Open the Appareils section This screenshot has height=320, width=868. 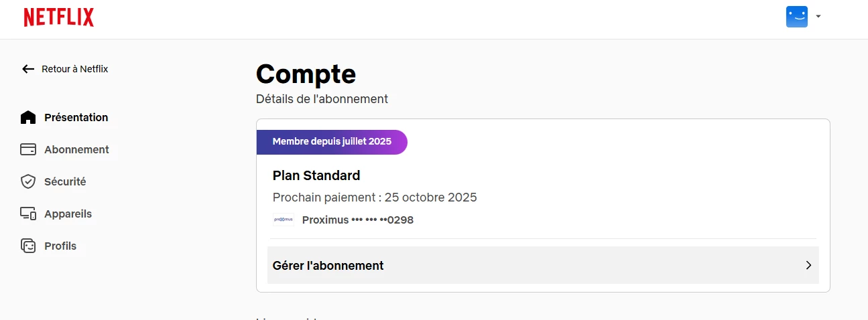[x=68, y=214]
